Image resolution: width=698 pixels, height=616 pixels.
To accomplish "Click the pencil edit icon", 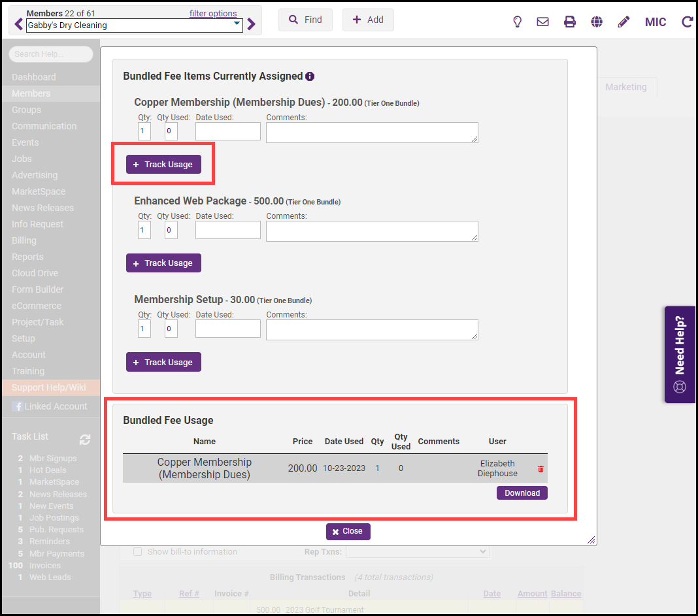I will 623,22.
